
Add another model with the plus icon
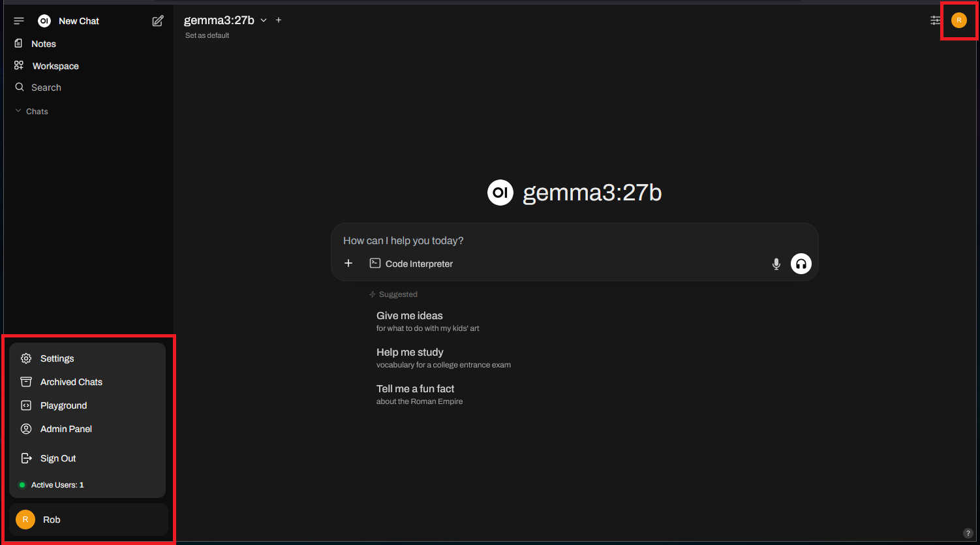pos(279,20)
